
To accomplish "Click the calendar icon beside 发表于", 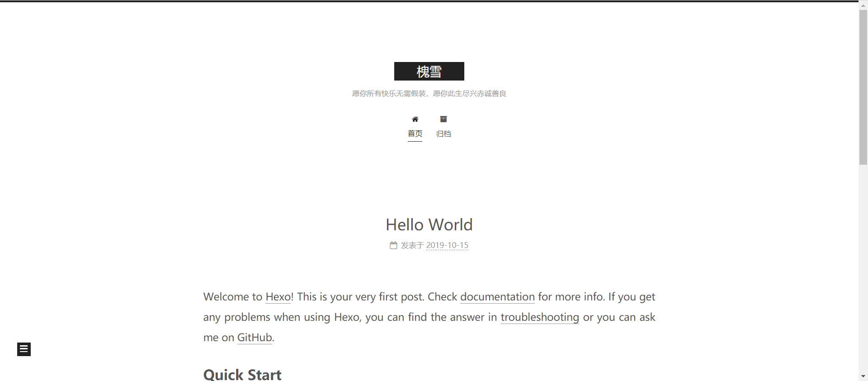I will click(393, 245).
